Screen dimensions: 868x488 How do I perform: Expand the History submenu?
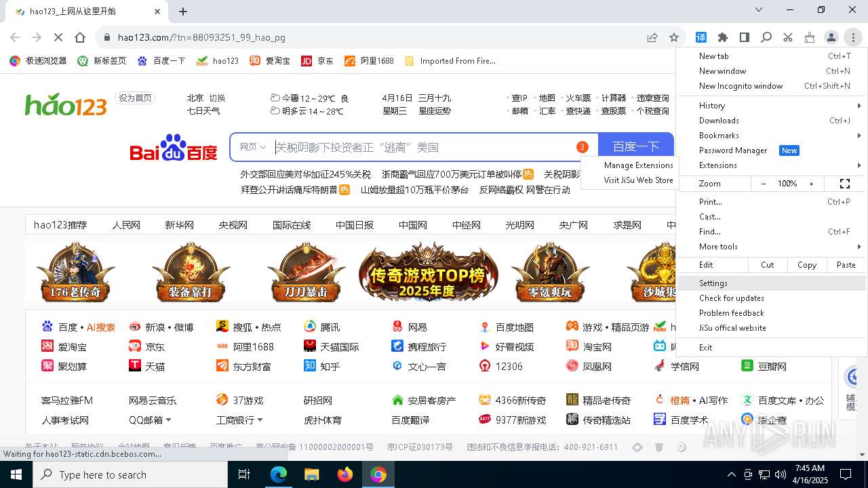[x=772, y=106]
